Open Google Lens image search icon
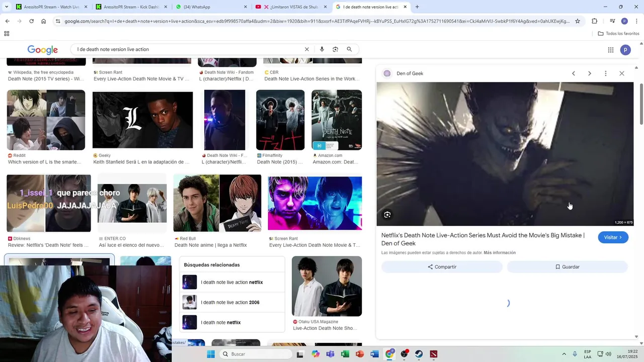 [x=336, y=49]
